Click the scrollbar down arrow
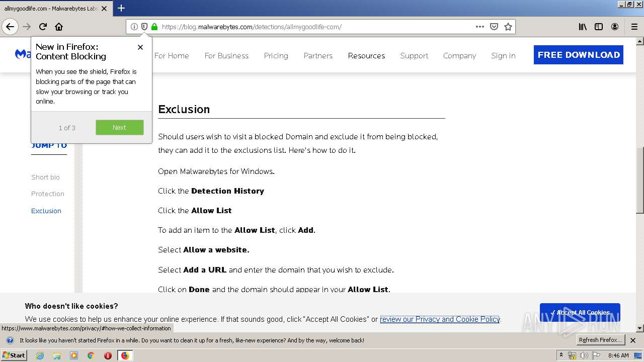The image size is (644, 362). pos(640,328)
